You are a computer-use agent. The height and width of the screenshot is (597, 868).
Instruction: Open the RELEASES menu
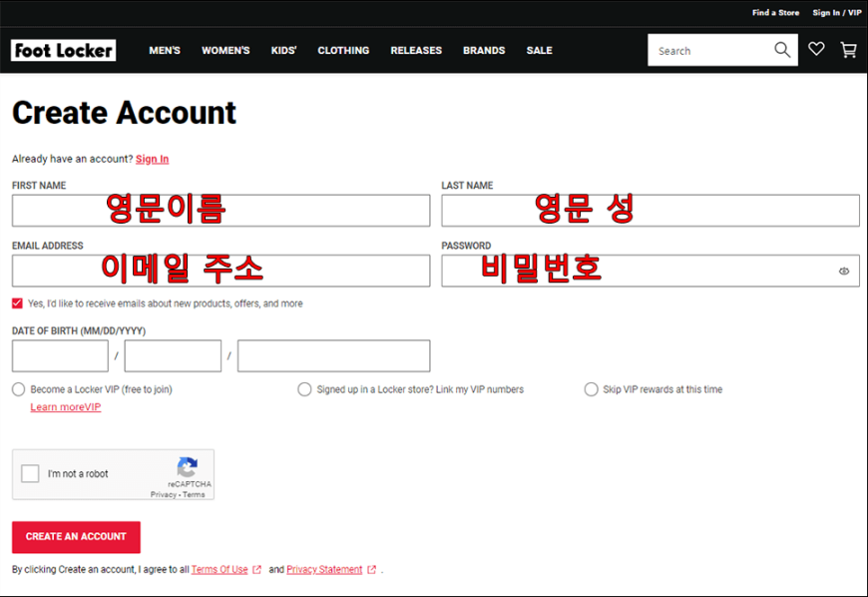[x=416, y=50]
